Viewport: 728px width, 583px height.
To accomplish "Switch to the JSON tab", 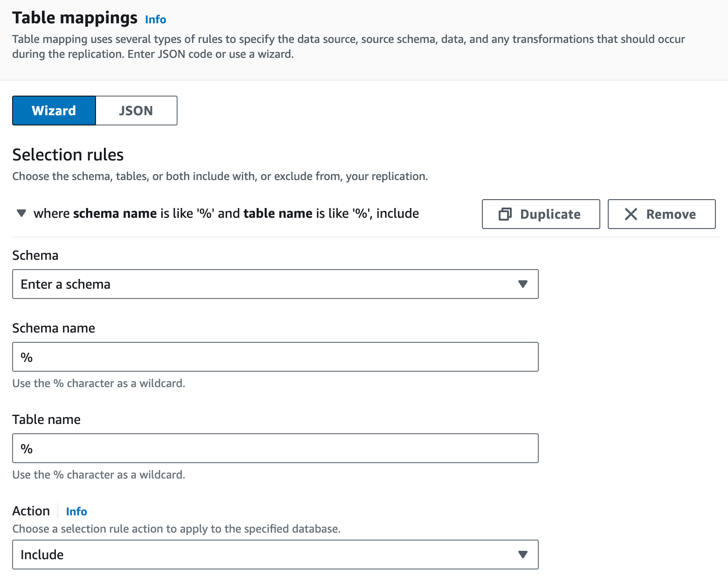I will pos(136,111).
